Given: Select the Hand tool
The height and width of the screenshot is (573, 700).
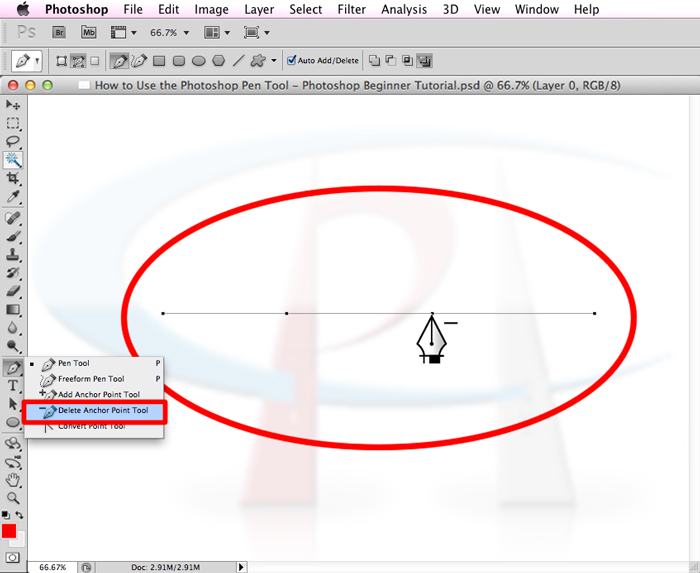Looking at the screenshot, I should coord(13,480).
